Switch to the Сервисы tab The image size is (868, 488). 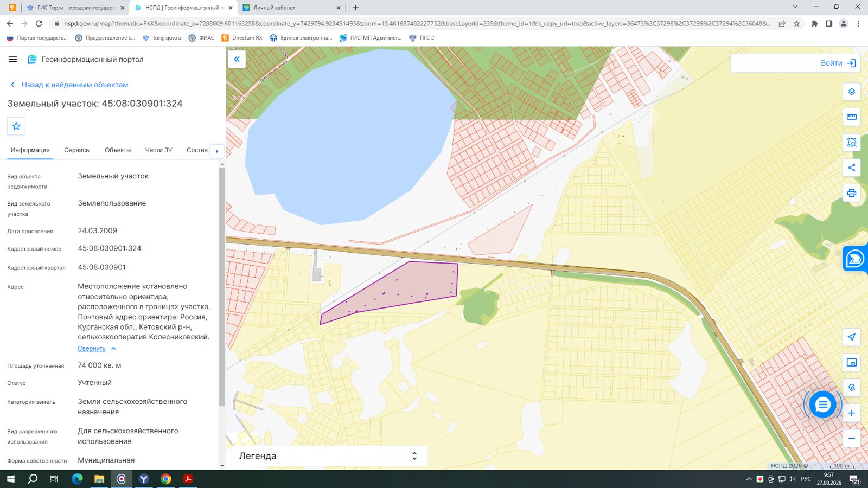click(77, 150)
